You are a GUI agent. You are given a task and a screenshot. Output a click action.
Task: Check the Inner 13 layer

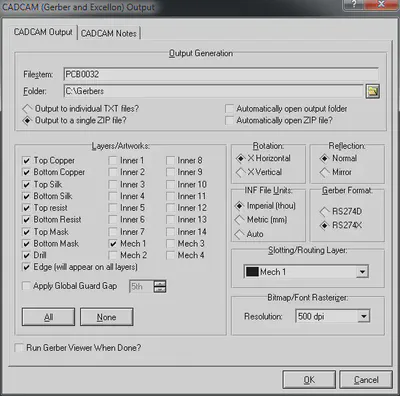(x=170, y=220)
